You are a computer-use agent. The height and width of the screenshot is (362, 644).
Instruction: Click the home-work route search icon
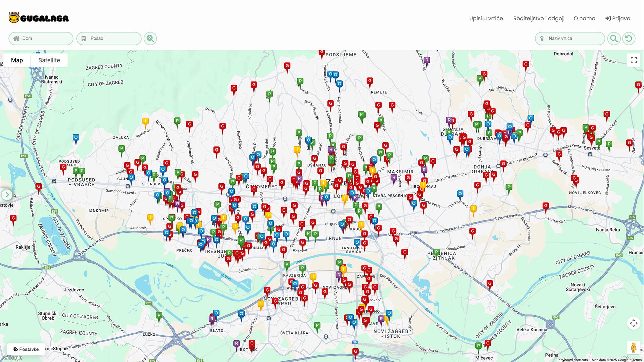click(x=150, y=38)
